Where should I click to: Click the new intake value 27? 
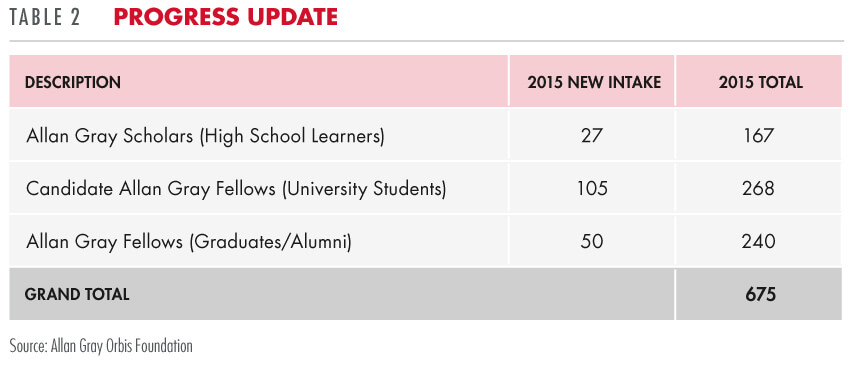591,136
